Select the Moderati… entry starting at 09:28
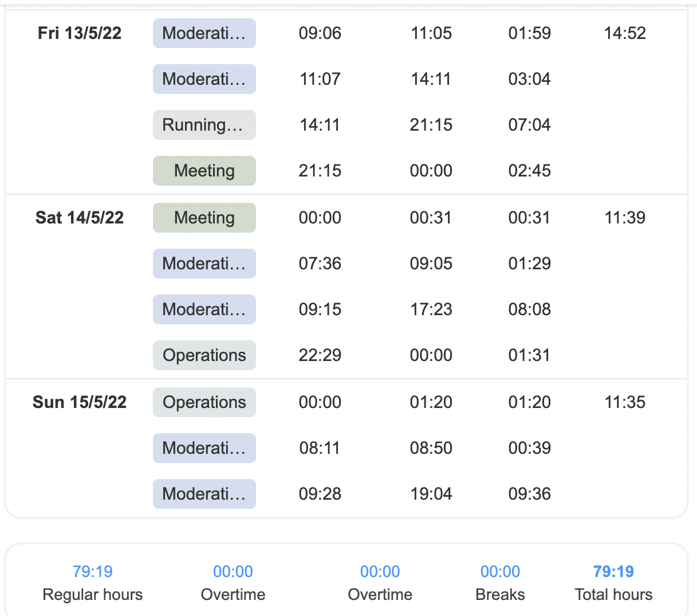The image size is (697, 616). tap(204, 494)
